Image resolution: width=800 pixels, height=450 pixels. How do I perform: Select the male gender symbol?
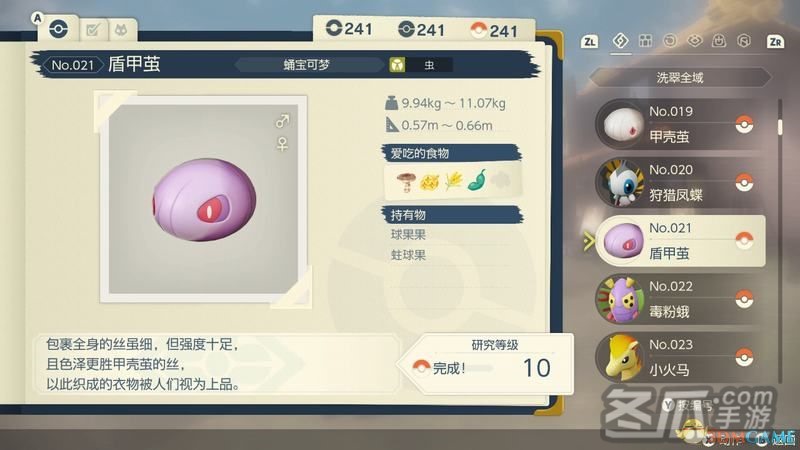pos(282,121)
